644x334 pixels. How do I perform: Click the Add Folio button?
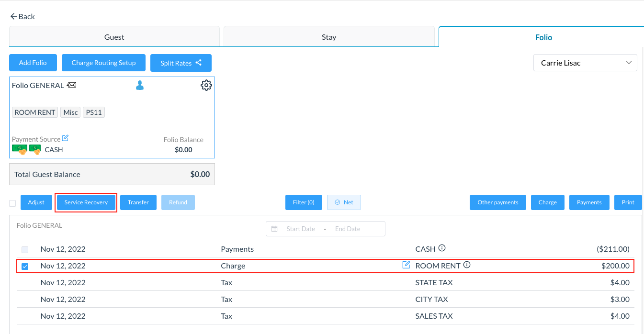[33, 63]
